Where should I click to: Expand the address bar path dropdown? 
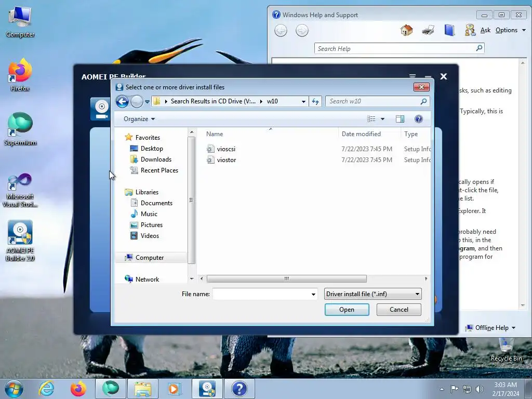tap(303, 101)
